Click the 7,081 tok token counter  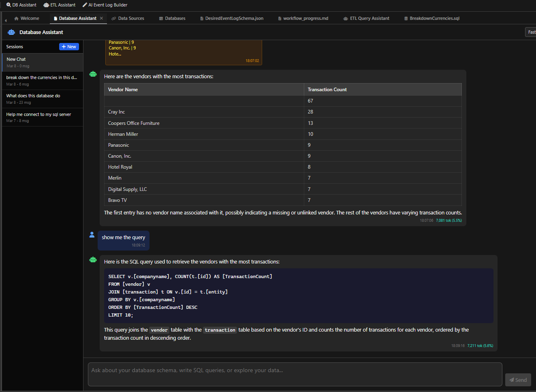click(x=449, y=221)
